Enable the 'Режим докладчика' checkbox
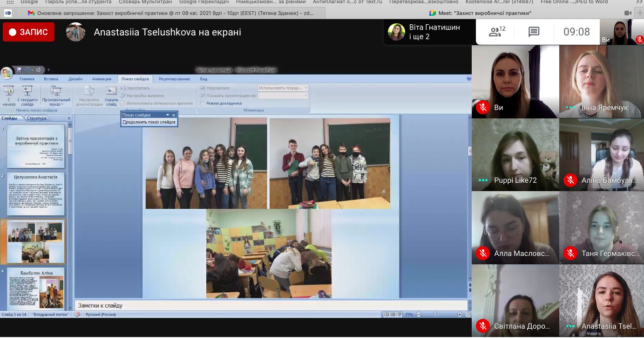Image resolution: width=644 pixels, height=338 pixels. (x=202, y=103)
